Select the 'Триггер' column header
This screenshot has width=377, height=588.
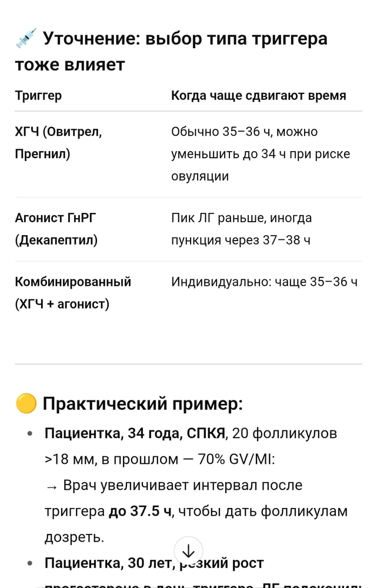(38, 95)
